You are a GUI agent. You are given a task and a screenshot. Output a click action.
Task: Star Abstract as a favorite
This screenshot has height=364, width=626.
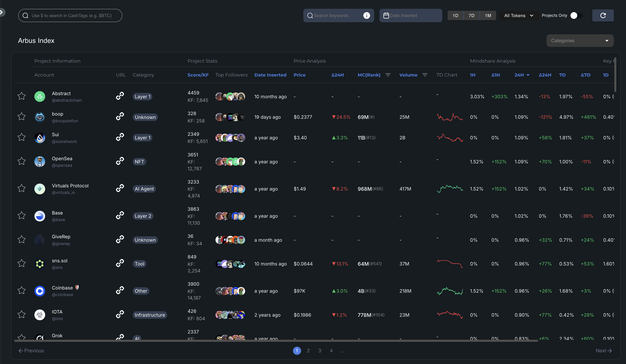point(22,96)
